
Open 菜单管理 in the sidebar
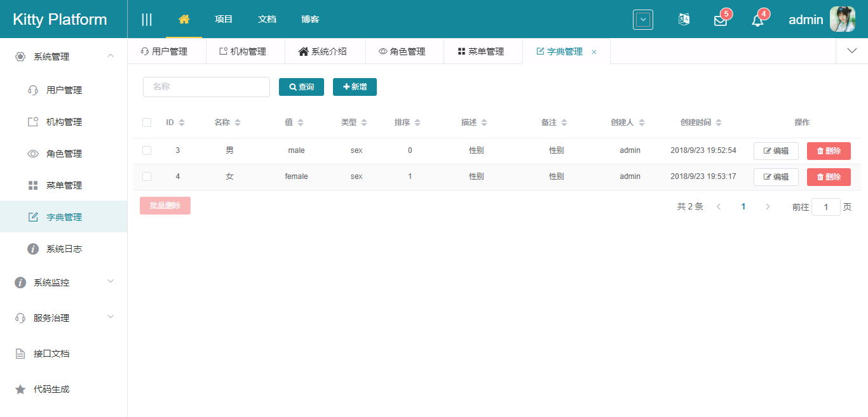click(64, 185)
